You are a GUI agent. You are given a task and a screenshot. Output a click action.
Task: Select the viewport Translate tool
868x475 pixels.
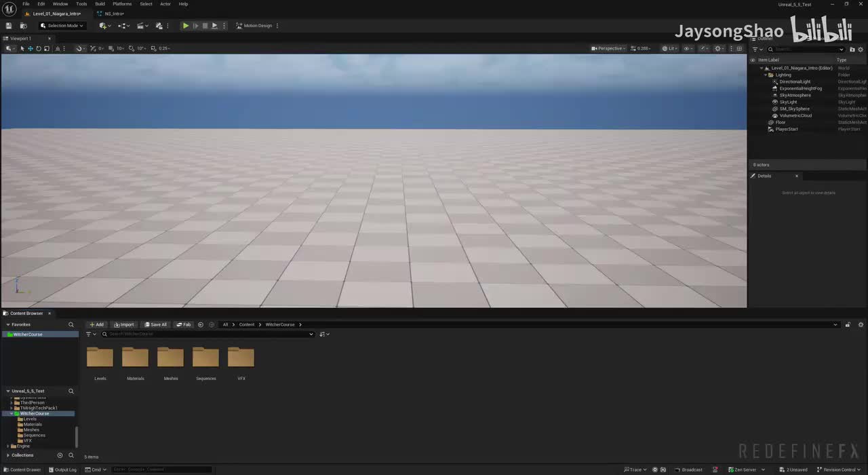[31, 48]
